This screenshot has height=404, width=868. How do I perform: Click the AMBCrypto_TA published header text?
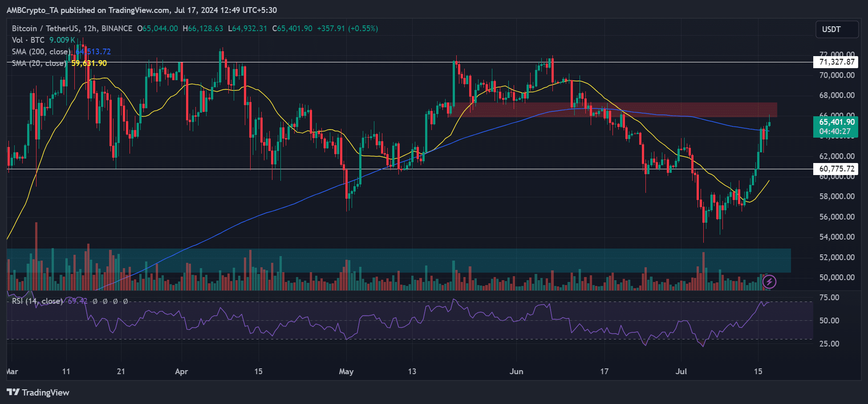142,10
